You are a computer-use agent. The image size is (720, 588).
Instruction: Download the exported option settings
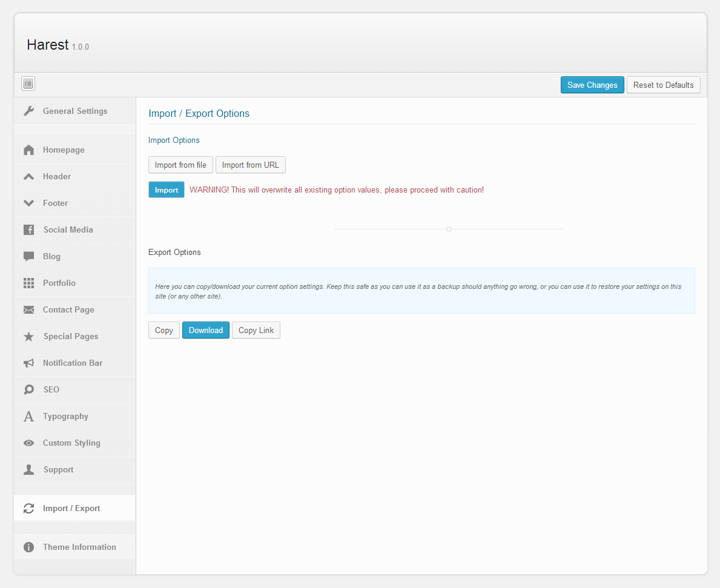(206, 330)
